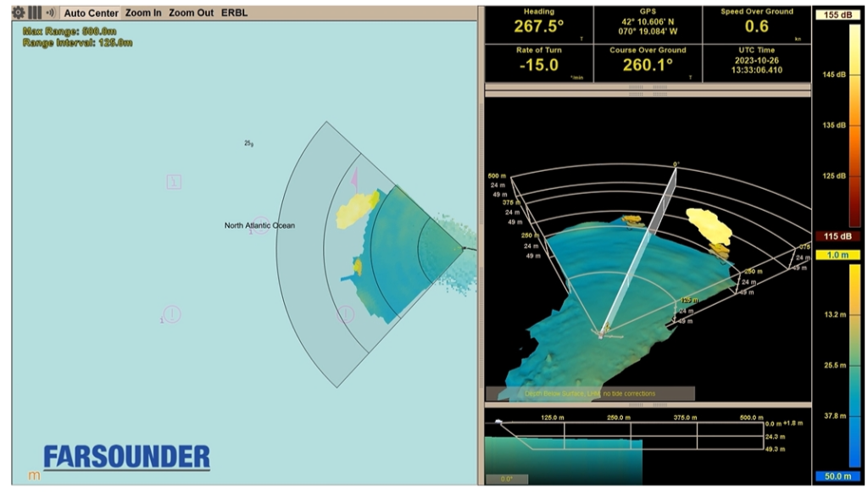Click the three vertical bars panel icon
Viewport: 868px width, 493px height.
34,13
